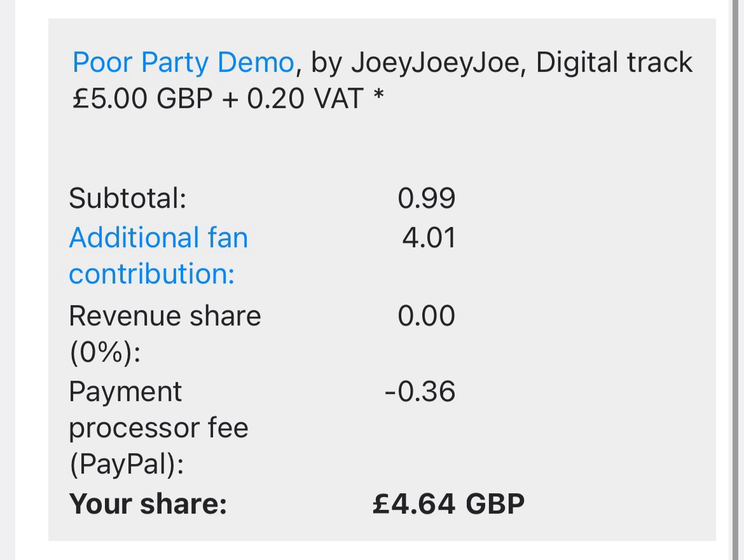Click the 0.99 subtotal value
The width and height of the screenshot is (744, 560).
427,199
